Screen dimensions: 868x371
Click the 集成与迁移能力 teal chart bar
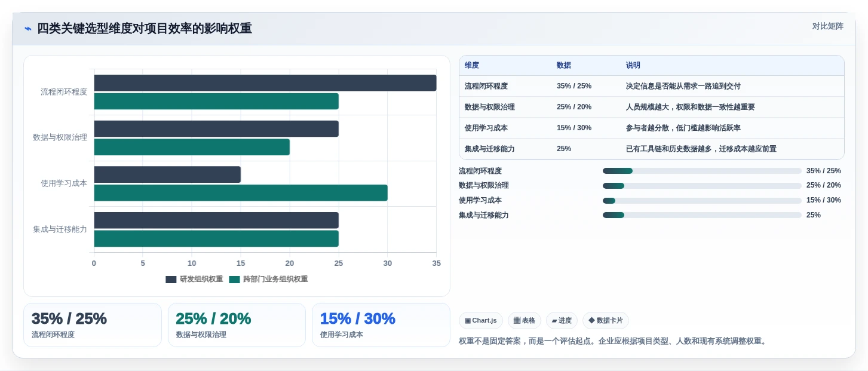(x=216, y=238)
